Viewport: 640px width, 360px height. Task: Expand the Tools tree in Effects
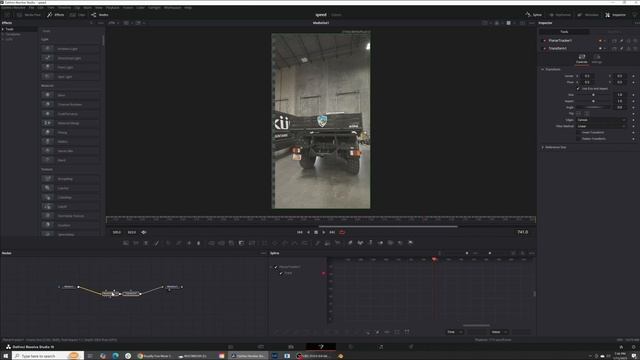[3, 29]
